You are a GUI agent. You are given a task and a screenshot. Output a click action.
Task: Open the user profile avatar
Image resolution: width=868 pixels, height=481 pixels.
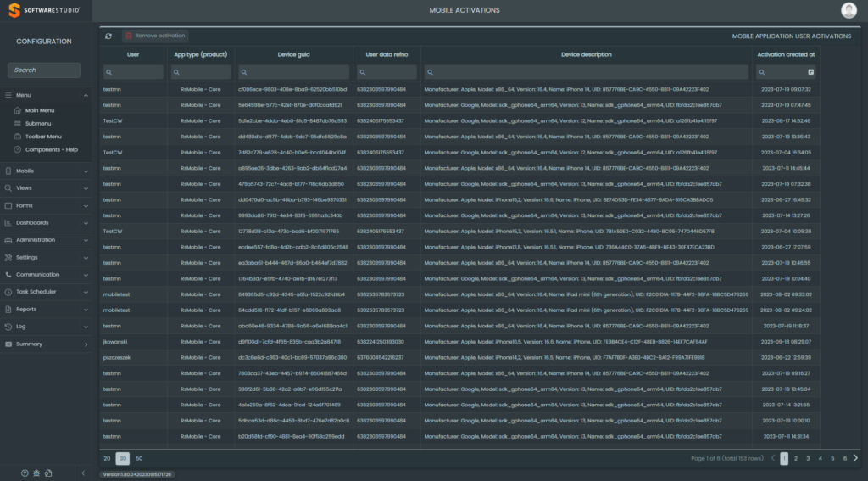849,10
